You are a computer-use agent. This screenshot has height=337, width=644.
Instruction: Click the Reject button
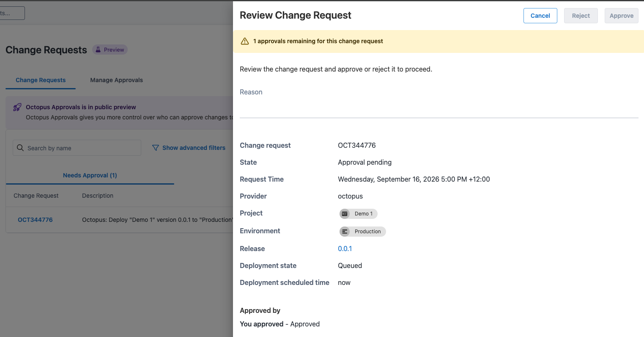point(581,16)
